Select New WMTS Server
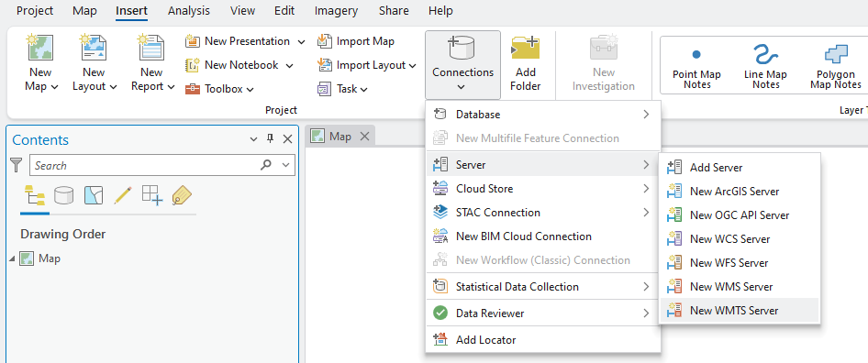 coord(739,311)
